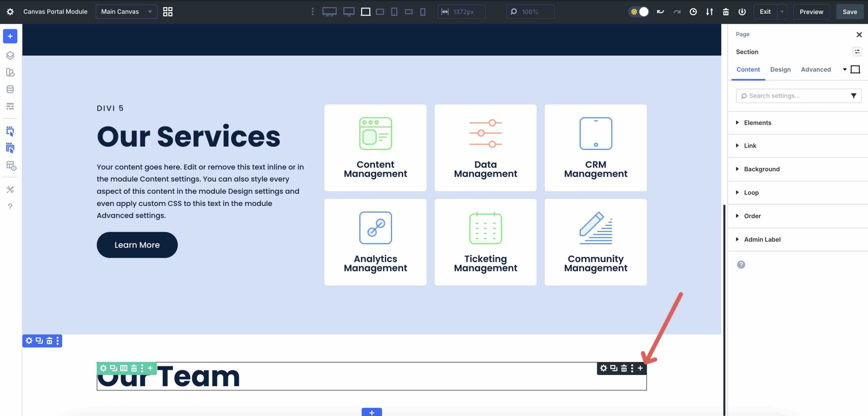
Task: Open the tools icon in the left sidebar
Action: [x=10, y=190]
